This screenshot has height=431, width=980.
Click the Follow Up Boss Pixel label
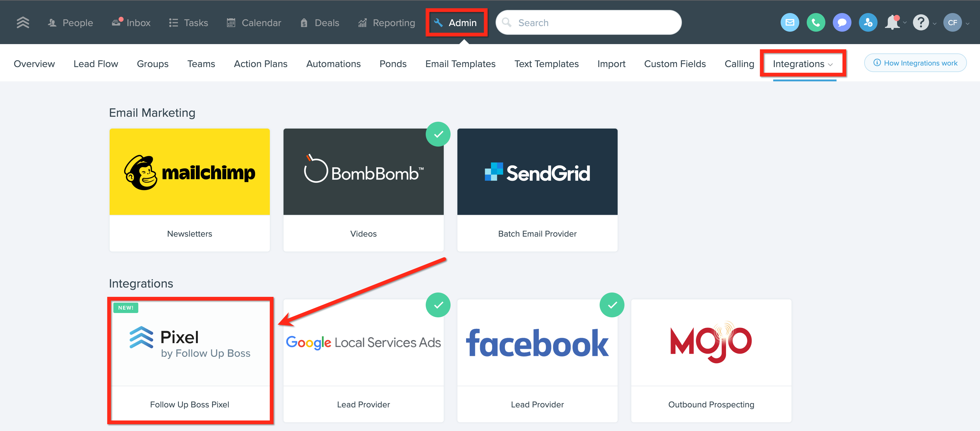click(189, 404)
